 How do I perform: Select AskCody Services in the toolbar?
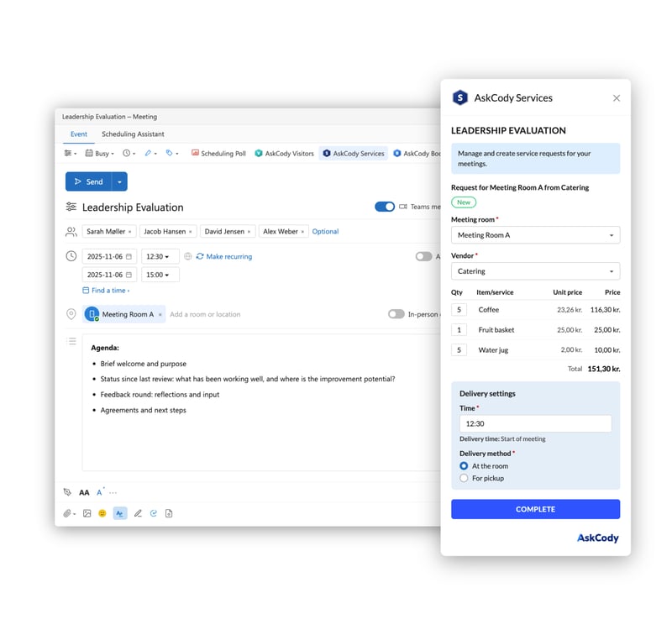coord(354,154)
